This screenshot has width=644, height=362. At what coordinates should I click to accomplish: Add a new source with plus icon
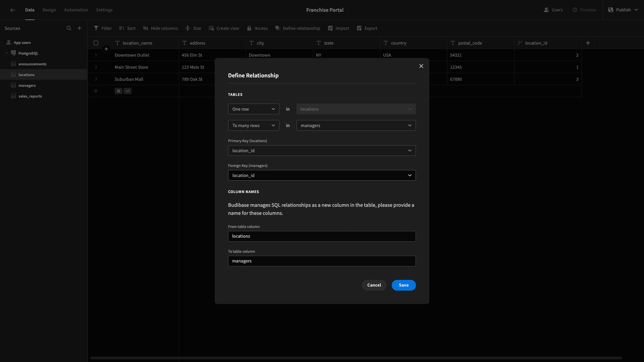click(79, 28)
